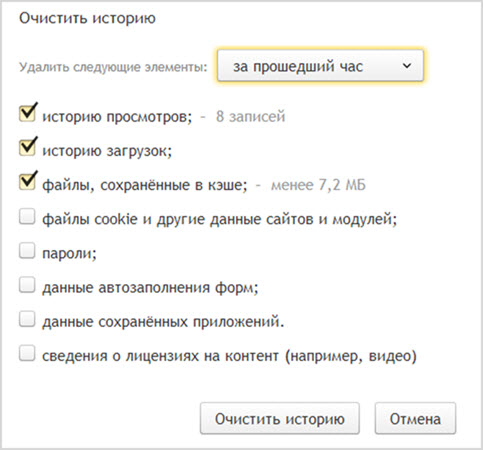
Task: Click the «менее 7,2 МБ» cache size text
Action: tap(318, 185)
